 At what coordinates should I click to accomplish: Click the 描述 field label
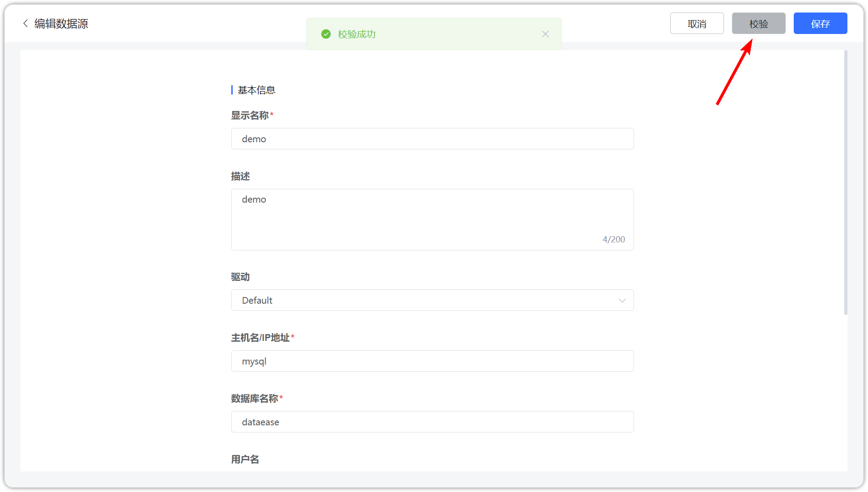click(240, 176)
